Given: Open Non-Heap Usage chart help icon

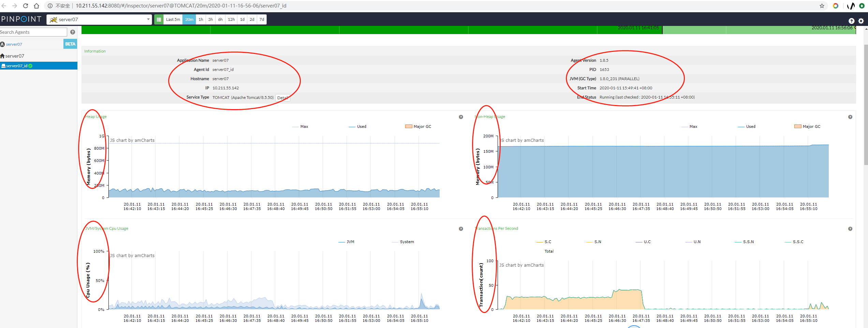Looking at the screenshot, I should point(850,117).
